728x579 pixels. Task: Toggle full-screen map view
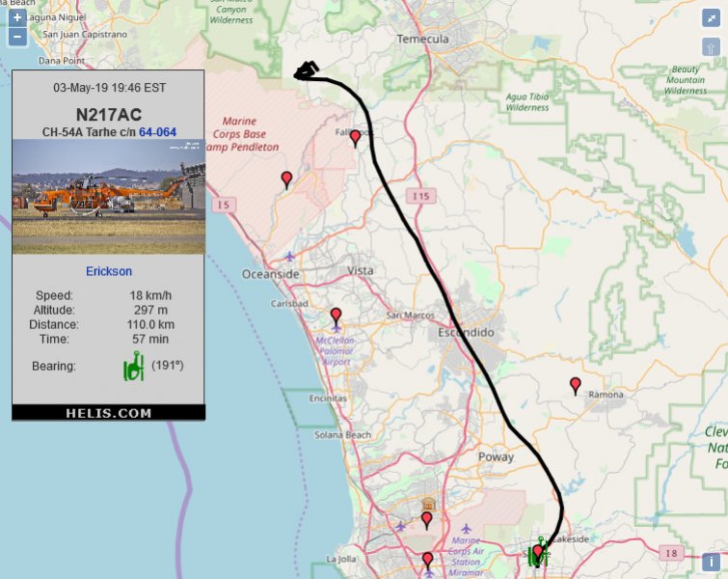click(x=711, y=18)
